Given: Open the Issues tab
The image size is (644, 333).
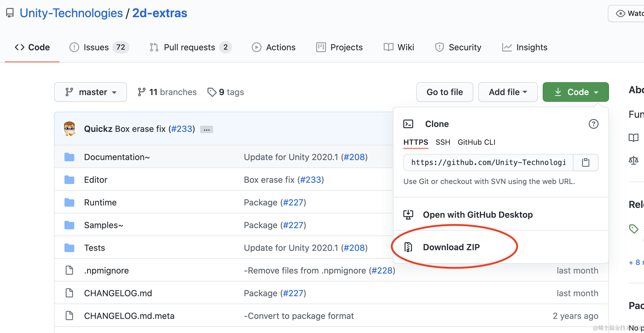Looking at the screenshot, I should click(x=99, y=47).
